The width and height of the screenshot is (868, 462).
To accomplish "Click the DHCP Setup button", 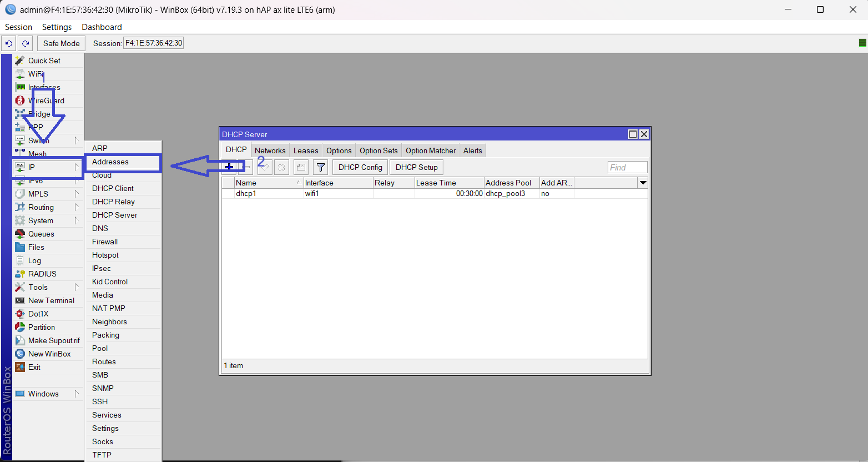I will coord(417,167).
